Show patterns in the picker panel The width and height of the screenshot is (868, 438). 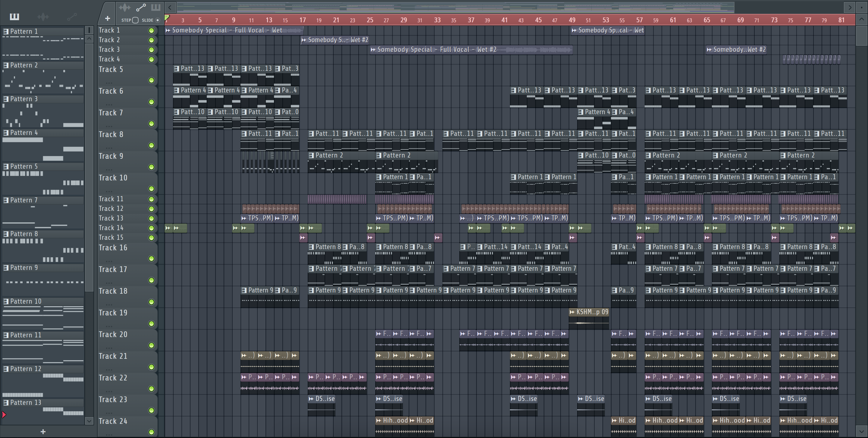tap(14, 17)
